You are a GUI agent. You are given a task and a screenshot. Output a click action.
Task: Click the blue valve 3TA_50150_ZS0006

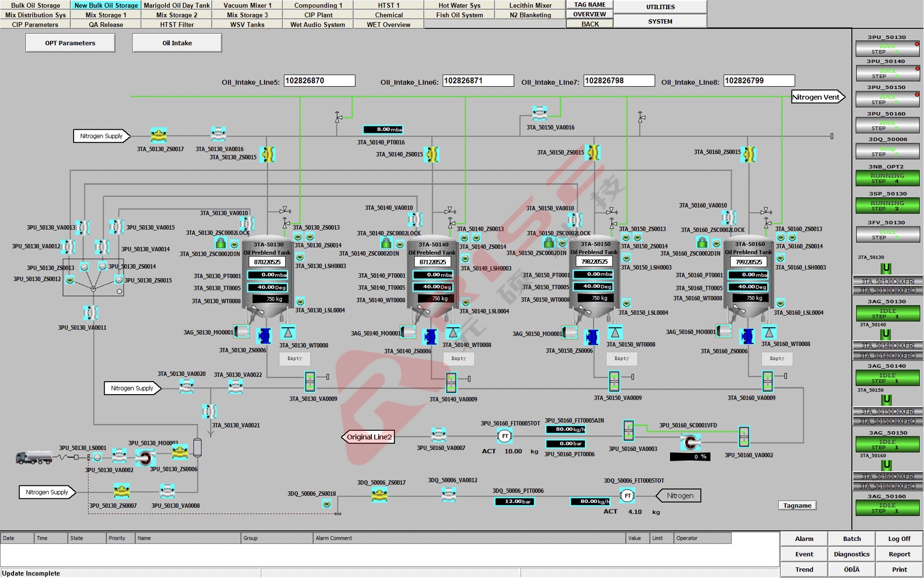(x=592, y=337)
